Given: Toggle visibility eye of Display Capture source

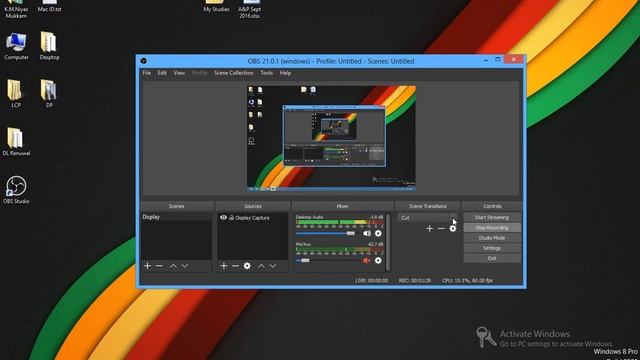Looking at the screenshot, I should (x=223, y=218).
